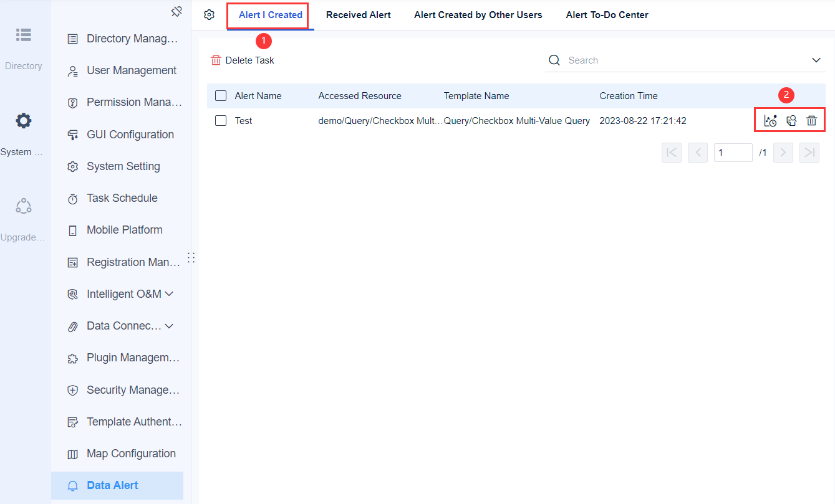Screen dimensions: 835x504
Task: Open the Alert To-Do Center tab
Action: (607, 15)
